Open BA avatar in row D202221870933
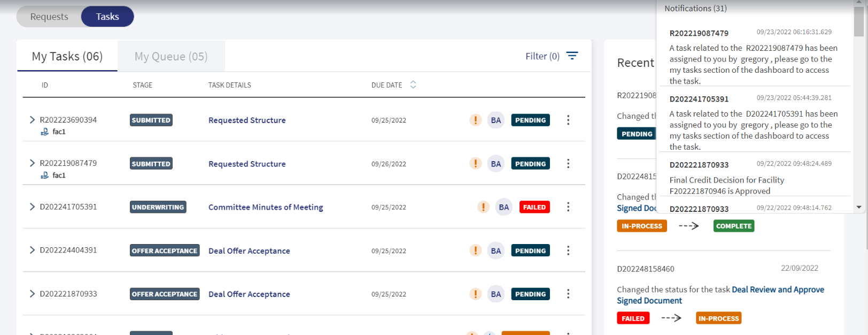Viewport: 868px width, 335px height. pos(496,294)
